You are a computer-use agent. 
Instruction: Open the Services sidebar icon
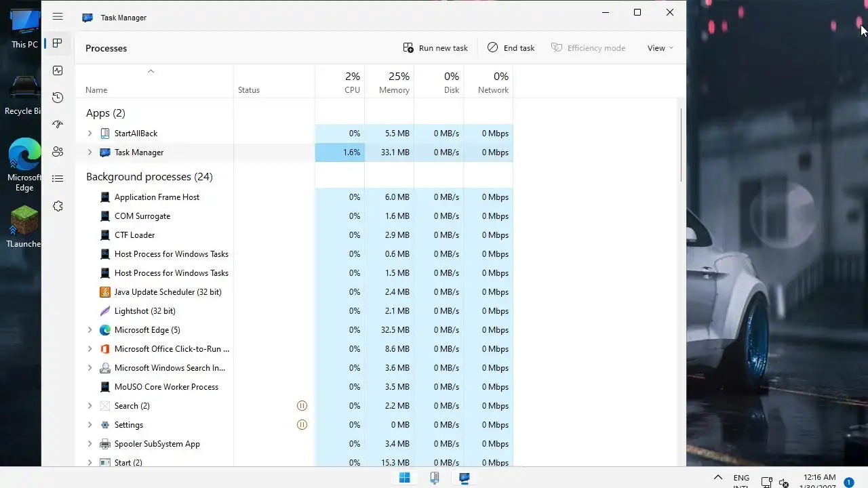click(x=58, y=206)
